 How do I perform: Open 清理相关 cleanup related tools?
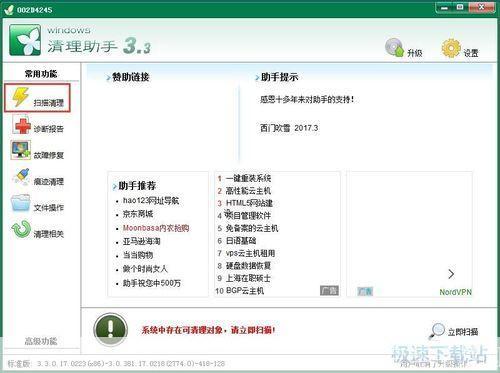tap(37, 230)
